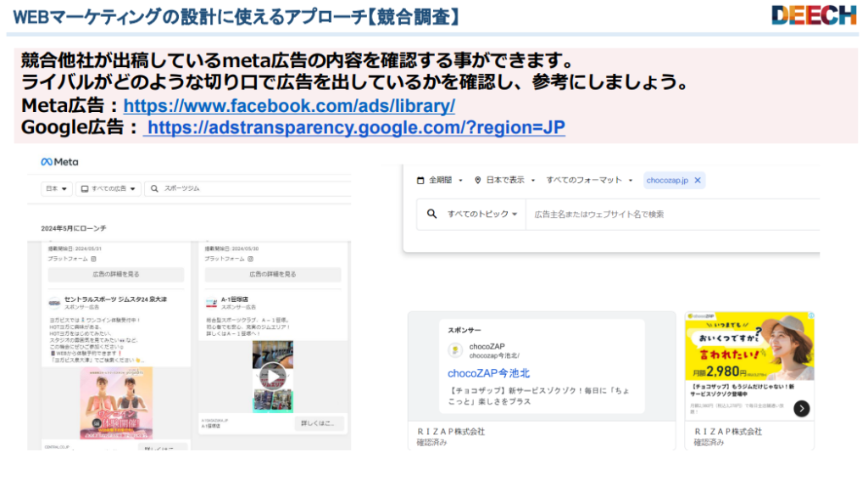Click the A-1笹塚店 advertiser logo icon

pyautogui.click(x=211, y=303)
